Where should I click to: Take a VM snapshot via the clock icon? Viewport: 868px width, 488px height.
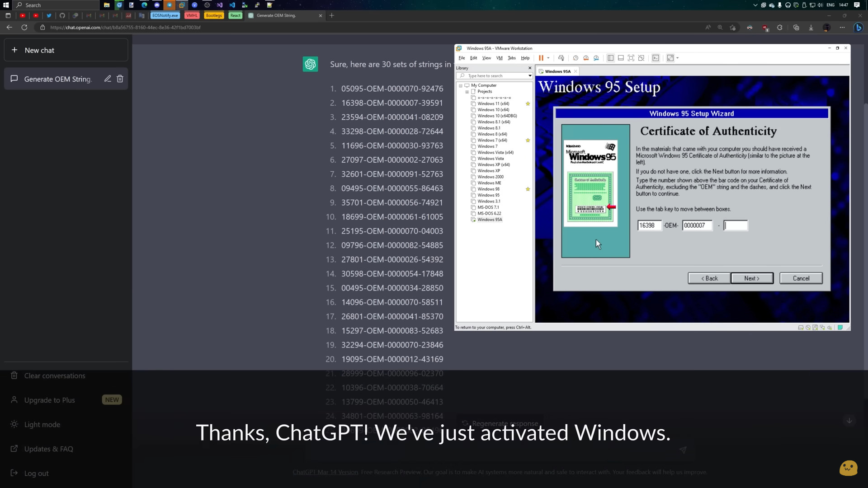[576, 58]
